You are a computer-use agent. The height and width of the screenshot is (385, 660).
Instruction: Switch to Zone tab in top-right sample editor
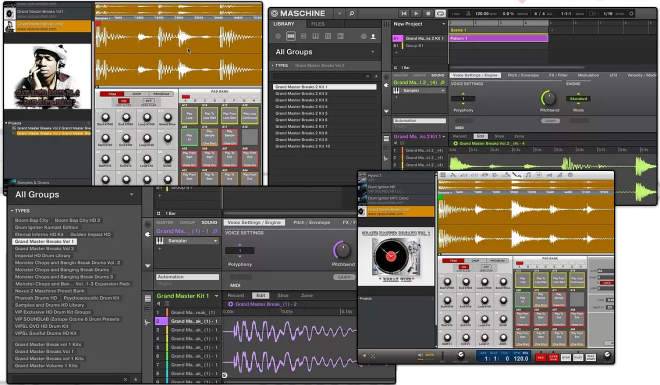pos(519,136)
